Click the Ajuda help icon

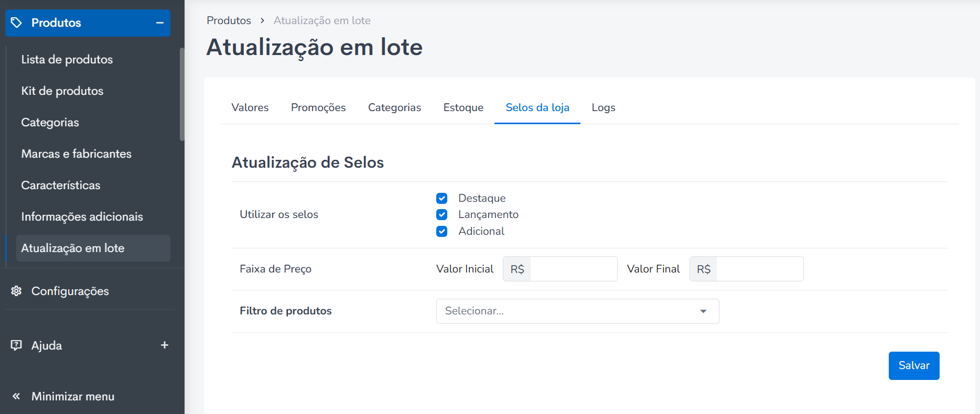click(16, 345)
